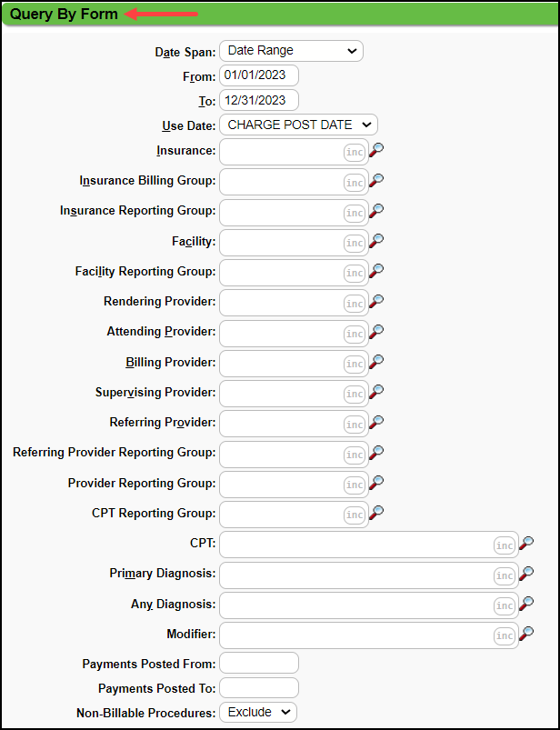Toggle the inc button in Insurance field

point(355,153)
